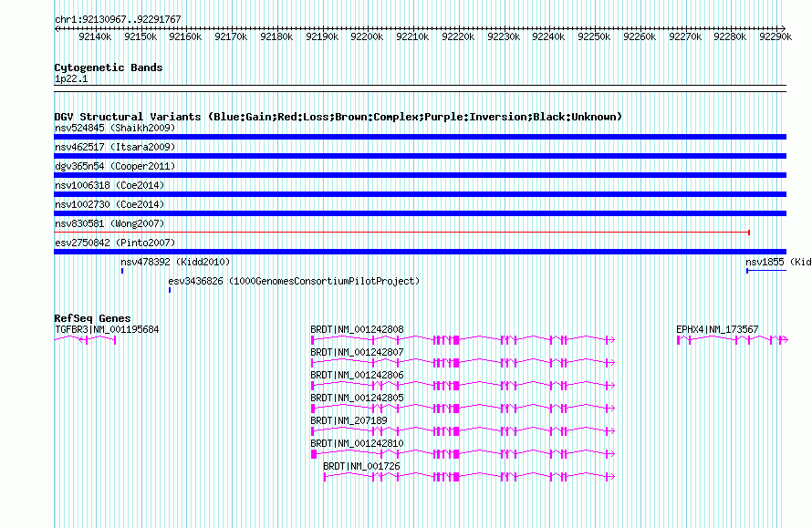This screenshot has height=528, width=812.
Task: Click the TGFBR3 gene model glyph
Action: click(85, 339)
